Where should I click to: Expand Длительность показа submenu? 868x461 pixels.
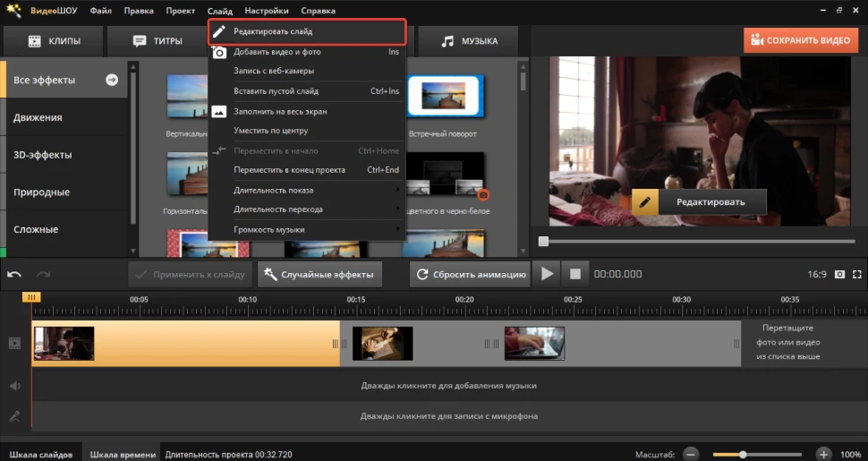pyautogui.click(x=307, y=190)
